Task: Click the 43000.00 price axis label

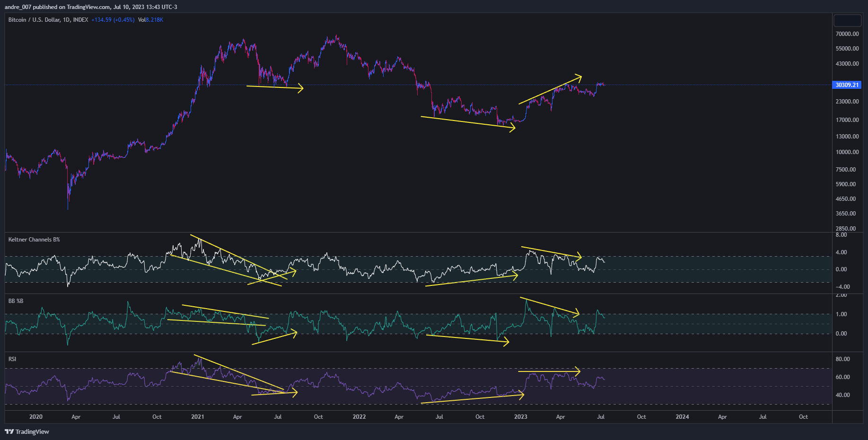Action: pyautogui.click(x=847, y=64)
